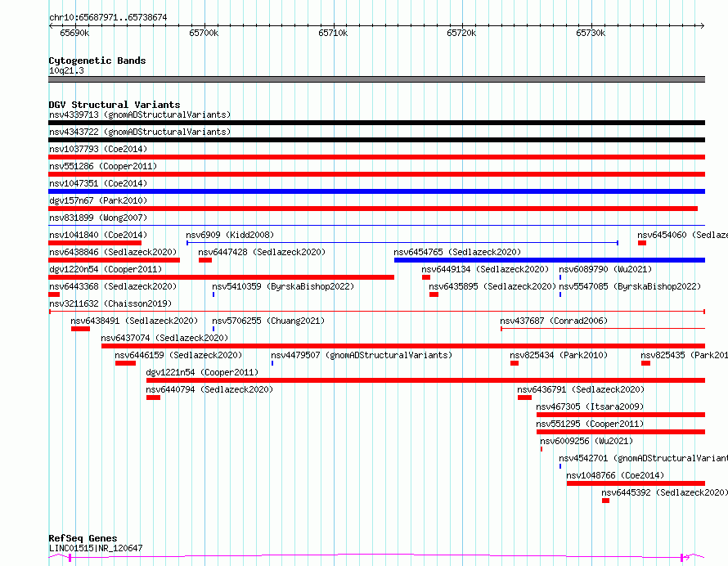This screenshot has width=728, height=566.
Task: Click nsv4479507 gnomAD variant label
Action: click(x=362, y=355)
